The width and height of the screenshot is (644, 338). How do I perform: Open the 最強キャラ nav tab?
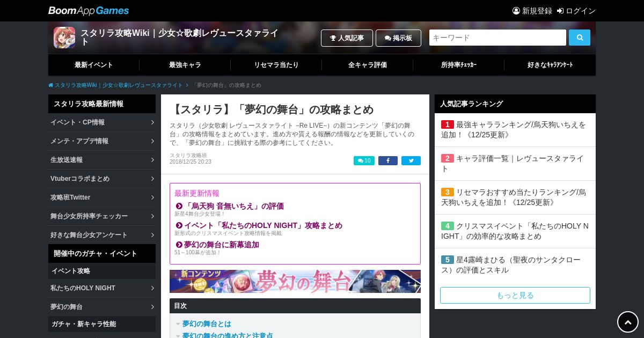click(x=185, y=65)
